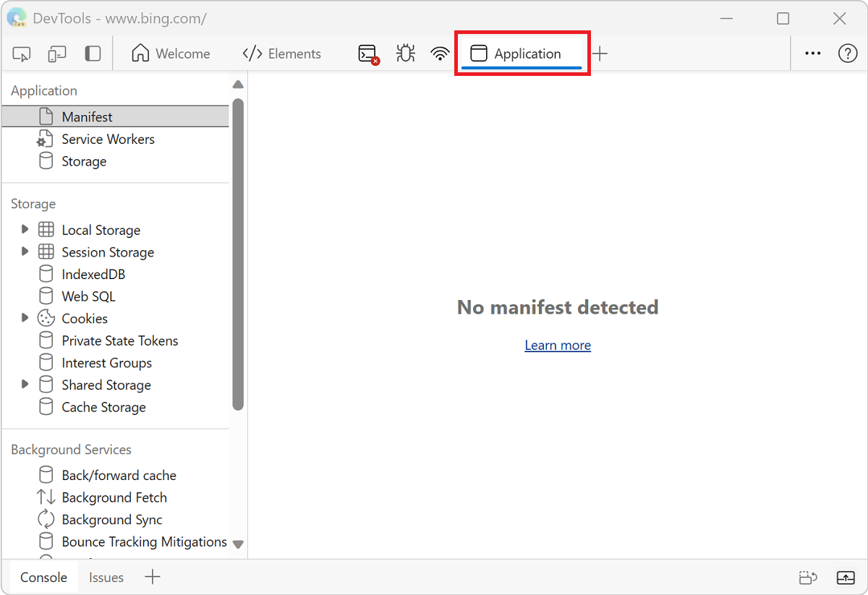Click the add Quick View tool plus icon
Screen dimensions: 868x595
(152, 577)
